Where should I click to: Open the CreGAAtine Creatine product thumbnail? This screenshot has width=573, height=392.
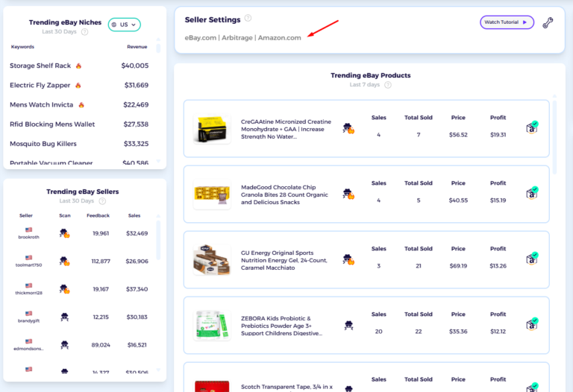(x=212, y=129)
